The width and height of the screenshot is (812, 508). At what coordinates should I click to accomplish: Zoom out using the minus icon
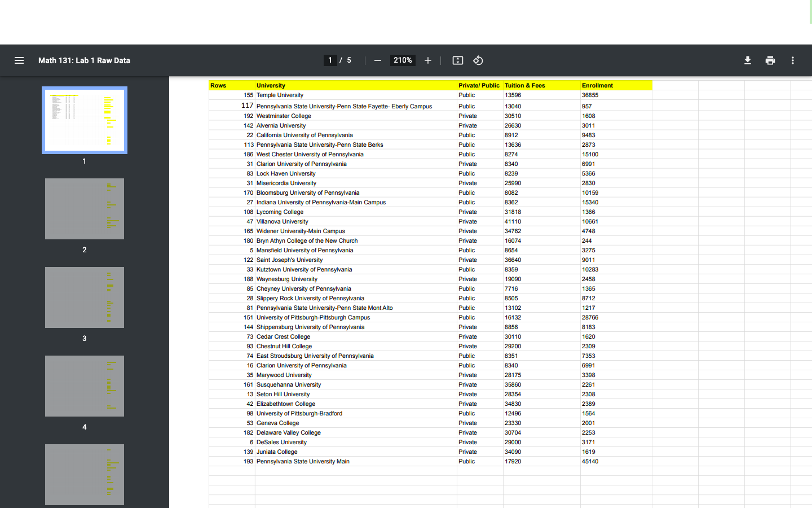pos(377,60)
